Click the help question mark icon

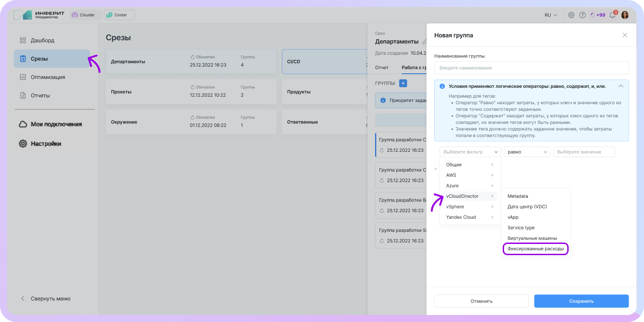582,15
